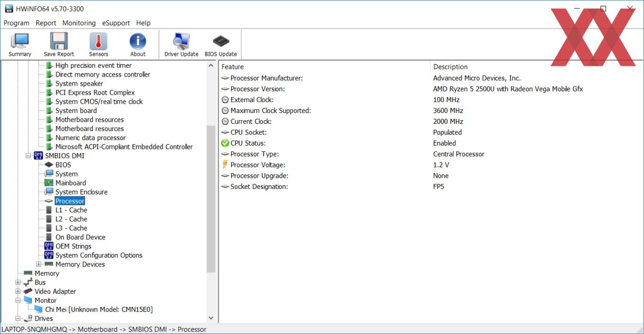Click the L1 - Cache chip icon
Screen dimensions: 644x334
tap(49, 210)
